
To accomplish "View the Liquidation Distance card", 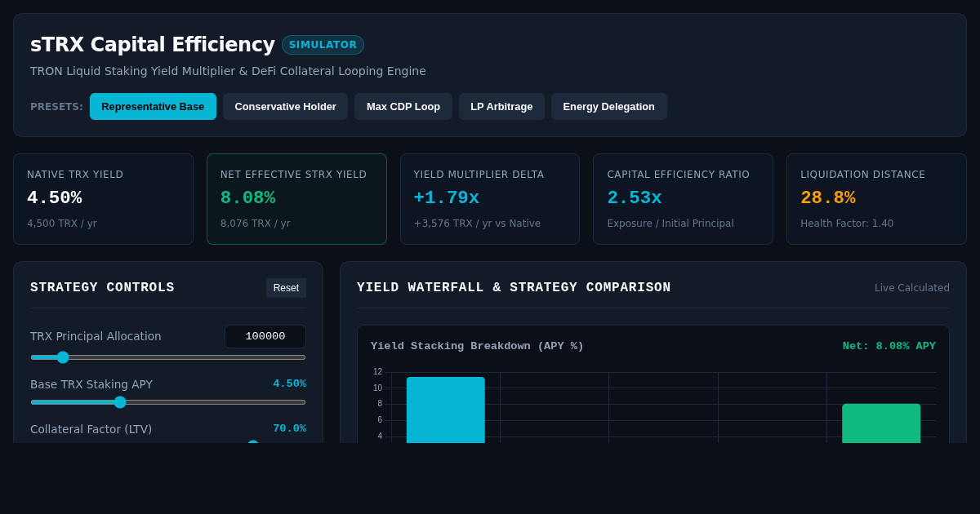I will tap(876, 199).
